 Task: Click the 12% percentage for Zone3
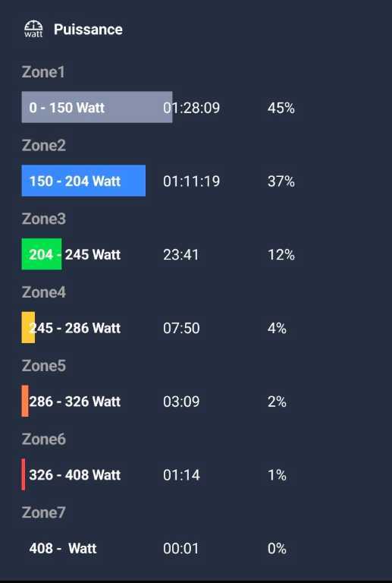click(x=281, y=255)
